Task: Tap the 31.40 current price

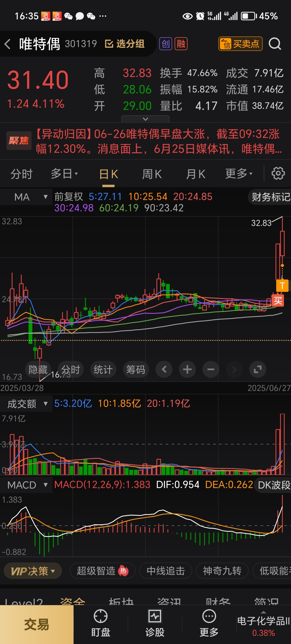Action: 38,80
